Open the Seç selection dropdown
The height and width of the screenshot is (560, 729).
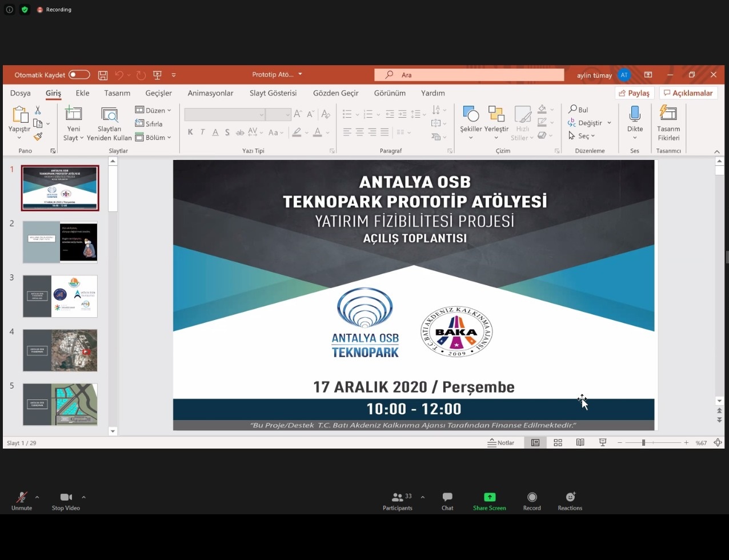tap(582, 136)
